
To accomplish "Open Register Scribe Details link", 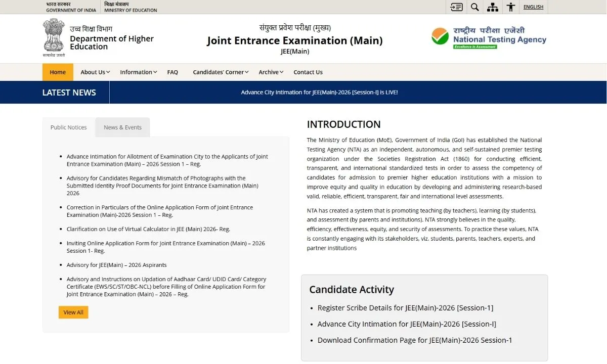I will [405, 308].
